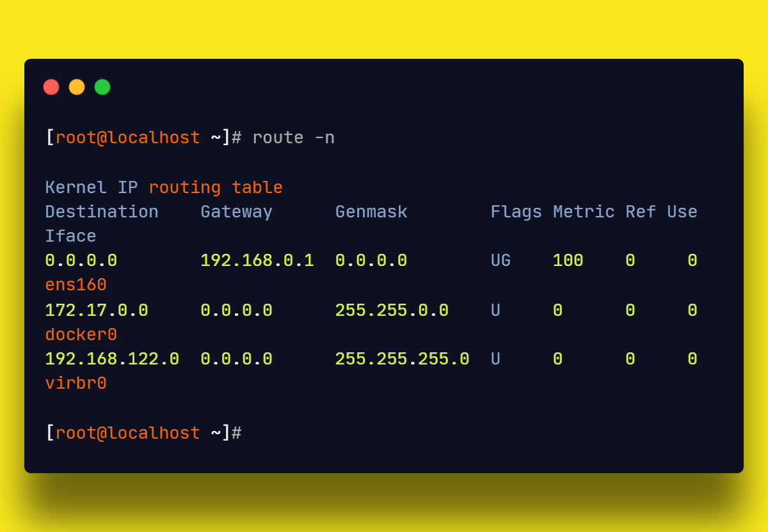Click the green fullscreen dot
This screenshot has height=532, width=768.
[102, 87]
